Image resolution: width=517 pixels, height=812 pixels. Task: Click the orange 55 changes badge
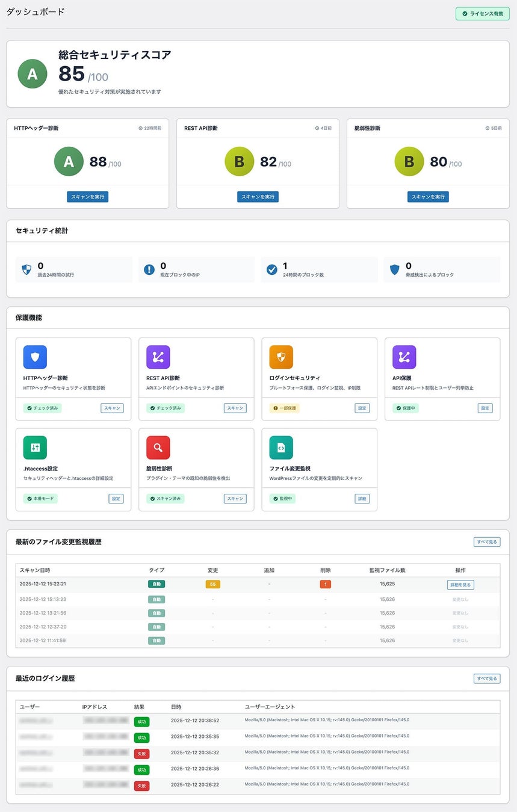212,585
